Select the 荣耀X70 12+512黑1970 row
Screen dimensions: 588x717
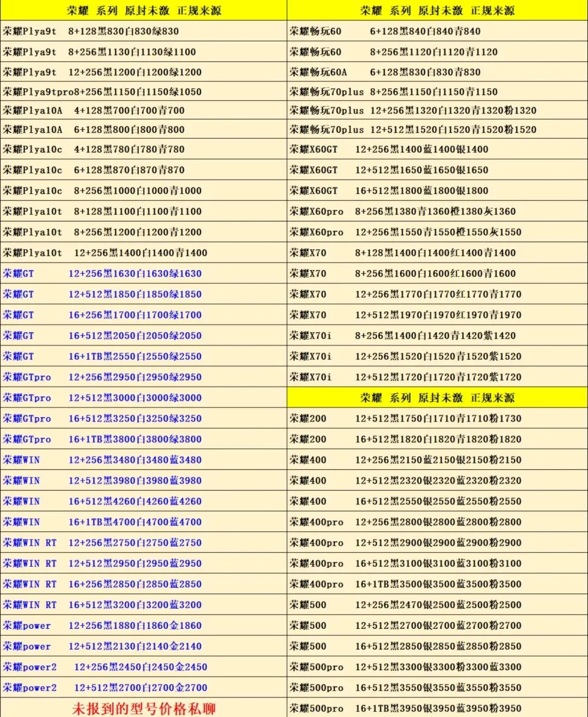(x=437, y=315)
